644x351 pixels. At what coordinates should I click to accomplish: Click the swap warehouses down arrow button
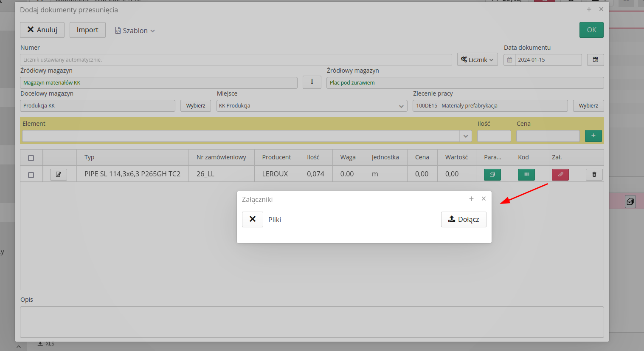(312, 82)
